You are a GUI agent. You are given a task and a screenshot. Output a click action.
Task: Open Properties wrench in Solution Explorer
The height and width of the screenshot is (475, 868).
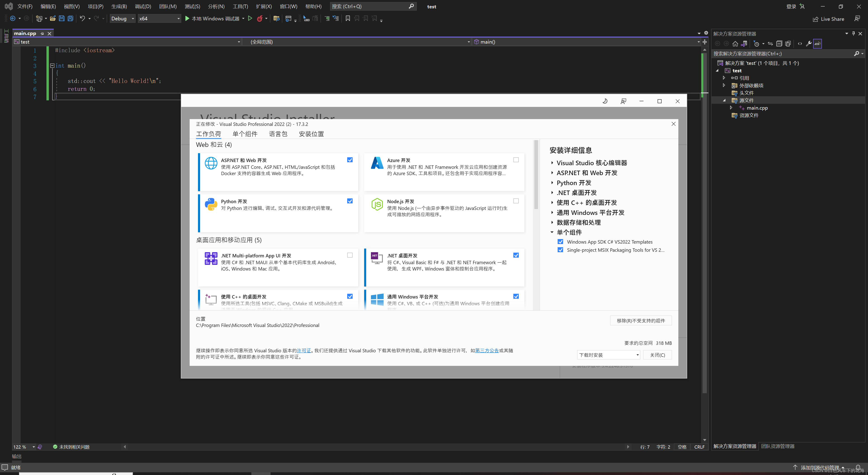click(x=809, y=43)
